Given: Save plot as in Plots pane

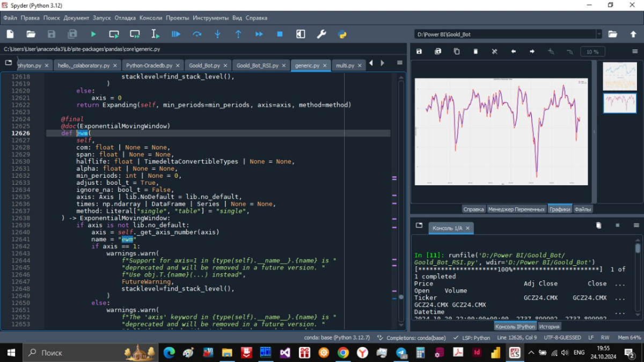Looking at the screenshot, I should tap(420, 52).
